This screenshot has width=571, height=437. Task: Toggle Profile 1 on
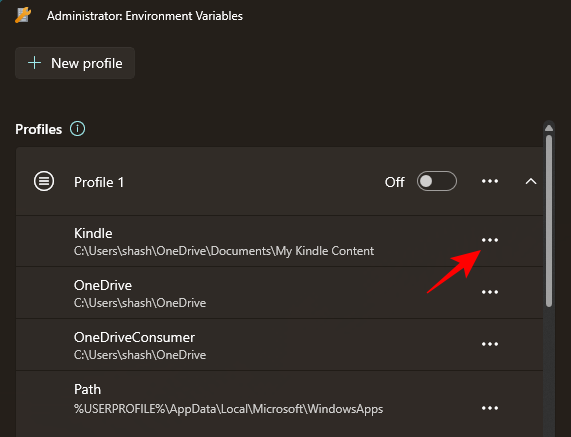[x=437, y=181]
